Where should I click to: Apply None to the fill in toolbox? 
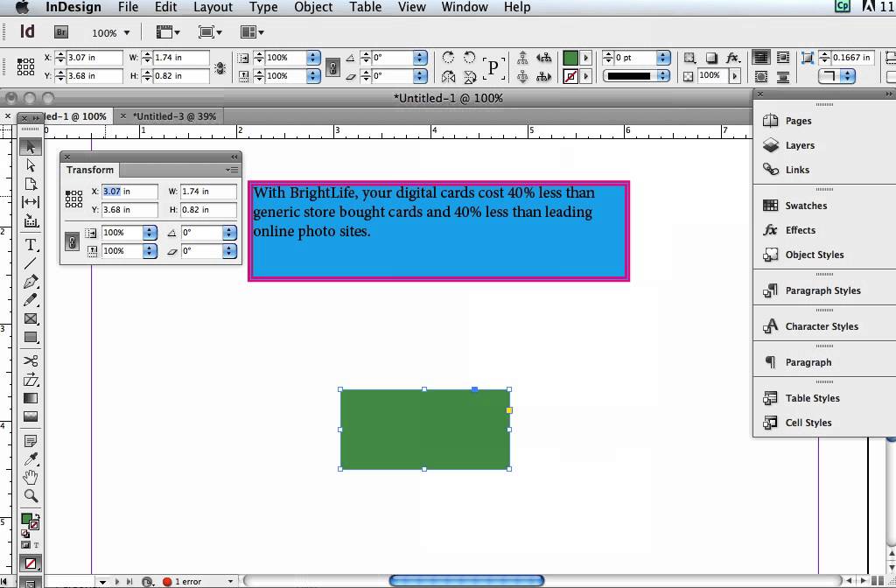click(x=31, y=564)
